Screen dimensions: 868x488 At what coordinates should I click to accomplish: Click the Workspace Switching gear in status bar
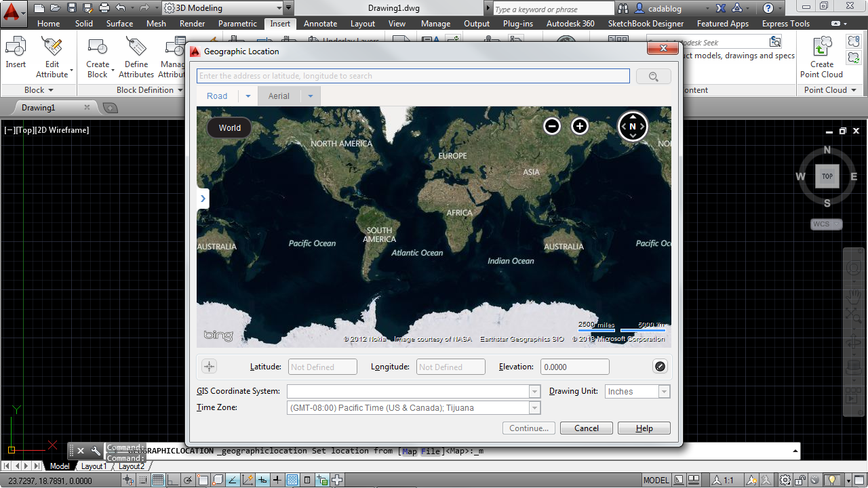[784, 481]
